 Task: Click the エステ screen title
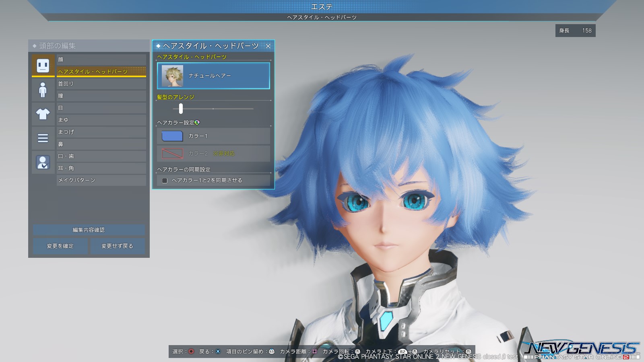tap(322, 7)
